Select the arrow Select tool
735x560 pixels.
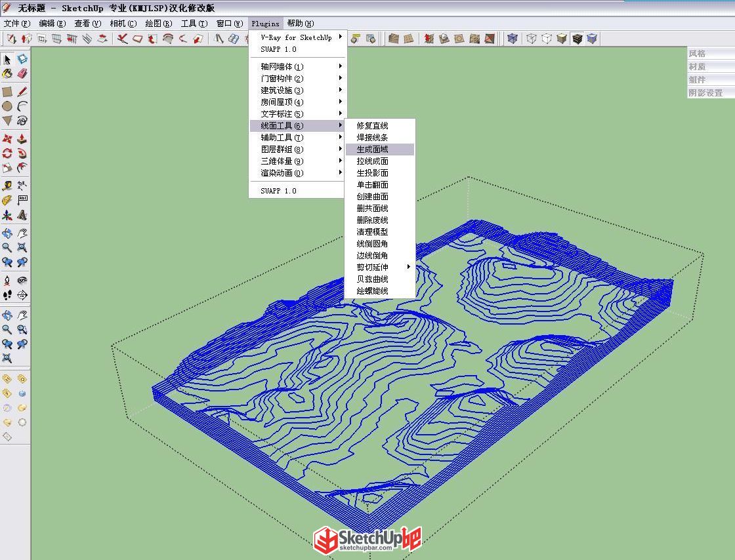point(7,60)
